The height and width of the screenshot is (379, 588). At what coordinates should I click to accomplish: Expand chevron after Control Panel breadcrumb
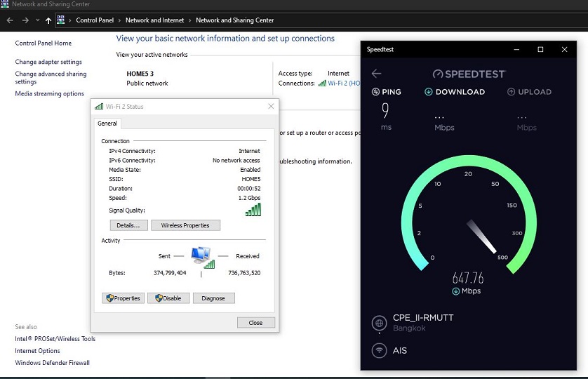119,20
